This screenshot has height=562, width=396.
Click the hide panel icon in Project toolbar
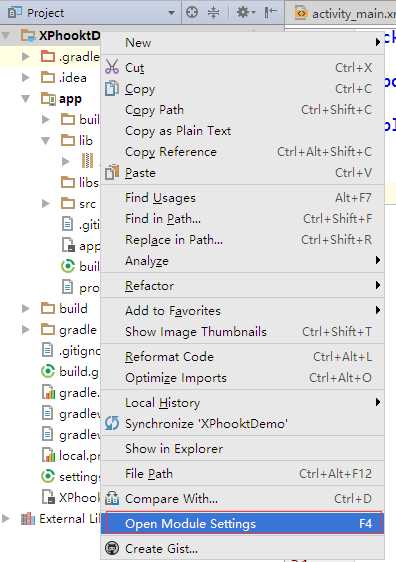271,13
